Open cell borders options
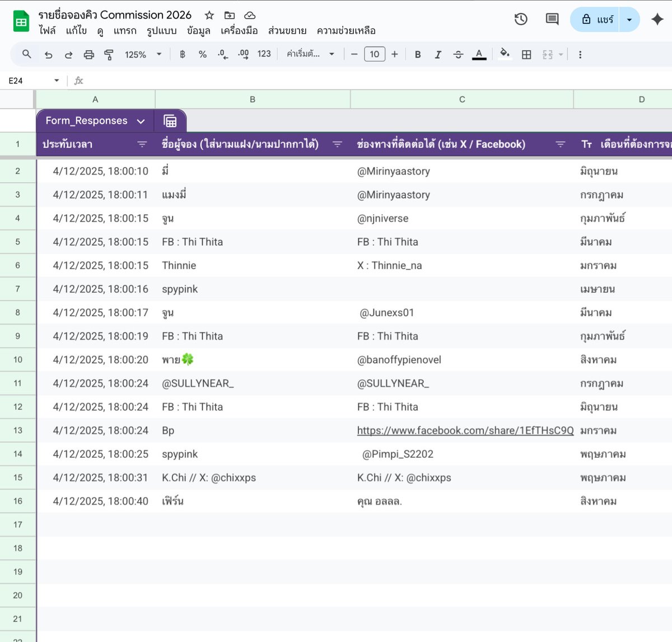 pyautogui.click(x=526, y=54)
